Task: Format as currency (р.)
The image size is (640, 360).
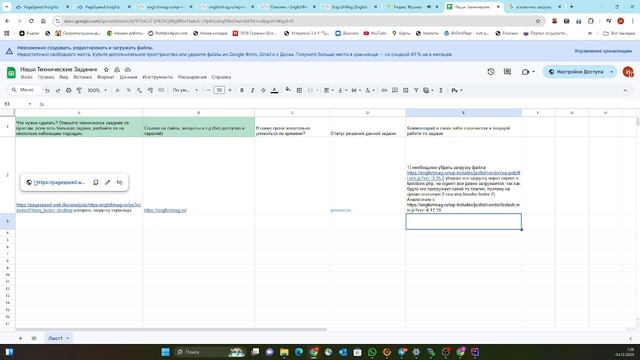Action: (118, 90)
